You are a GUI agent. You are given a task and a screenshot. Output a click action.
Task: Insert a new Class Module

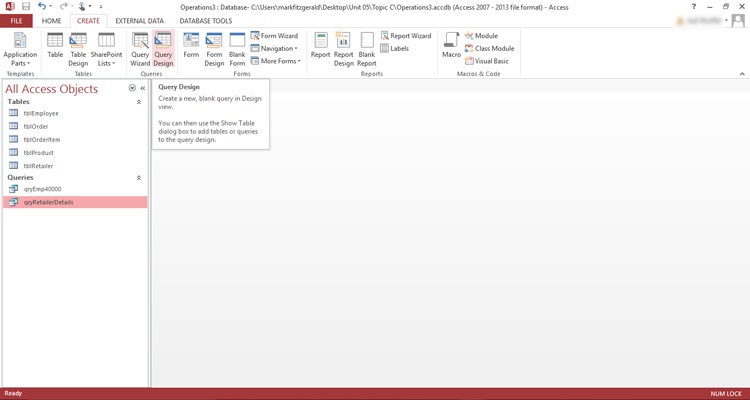(489, 48)
